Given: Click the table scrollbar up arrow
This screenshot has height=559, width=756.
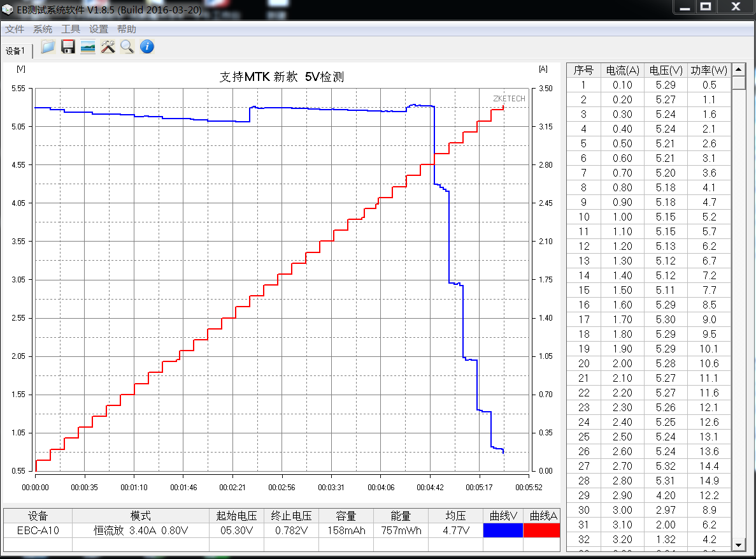Looking at the screenshot, I should [738, 70].
